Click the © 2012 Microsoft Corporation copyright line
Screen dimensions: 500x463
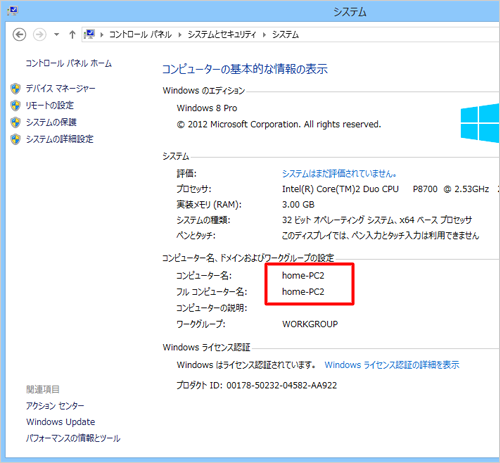pyautogui.click(x=279, y=124)
